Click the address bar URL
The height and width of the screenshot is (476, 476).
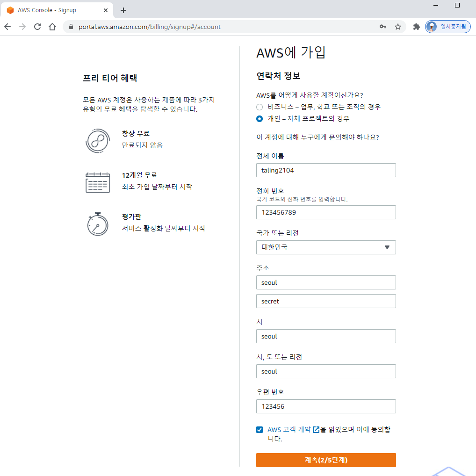(149, 27)
